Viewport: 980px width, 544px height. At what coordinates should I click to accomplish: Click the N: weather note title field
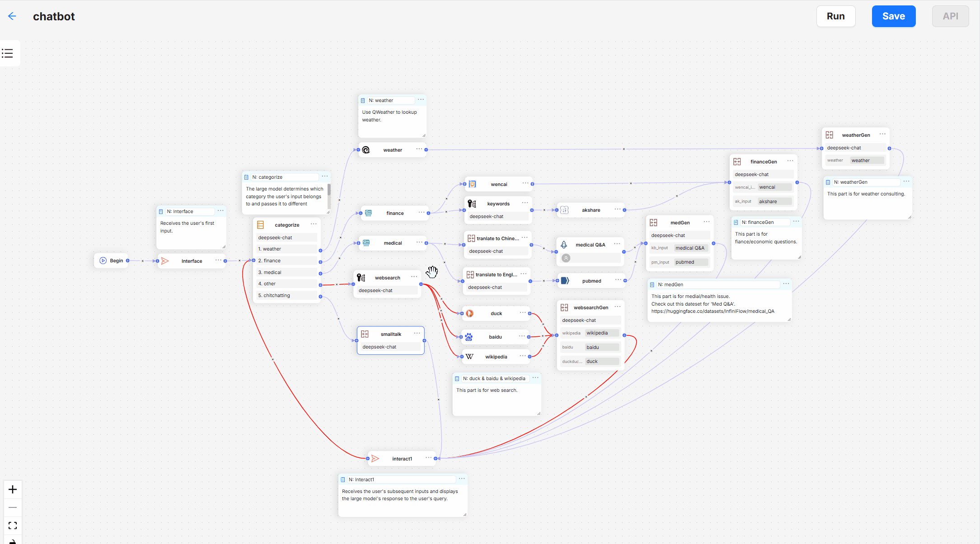tap(390, 100)
